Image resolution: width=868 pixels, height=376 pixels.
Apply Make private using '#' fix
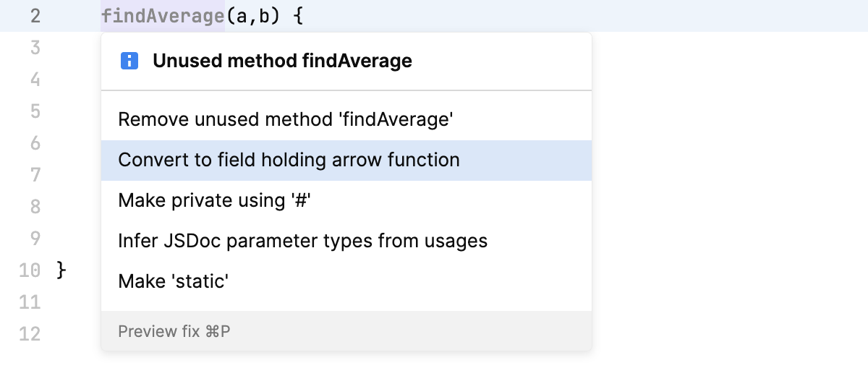pyautogui.click(x=214, y=200)
